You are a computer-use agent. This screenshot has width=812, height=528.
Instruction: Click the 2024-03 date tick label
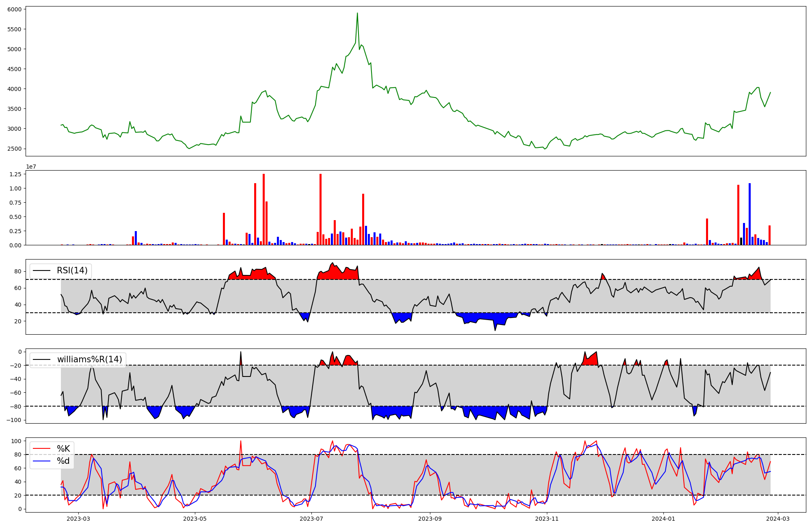point(777,519)
